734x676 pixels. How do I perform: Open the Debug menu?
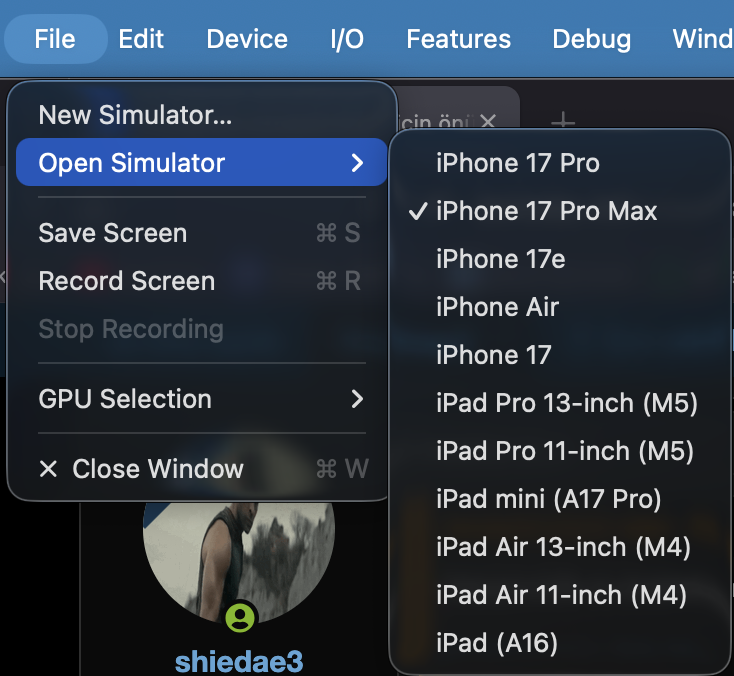tap(591, 39)
